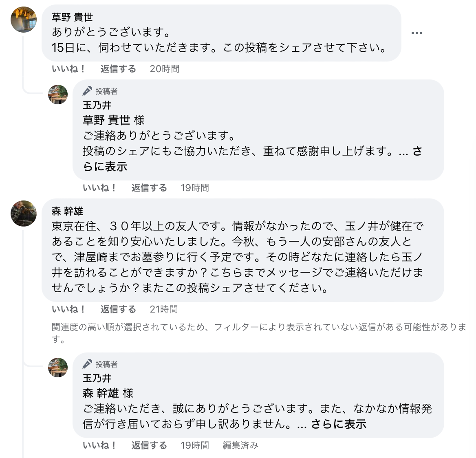Viewport: 476px width, 458px height.
Task: Reply to 草野 貴世's comment via 返信する
Action: pyautogui.click(x=118, y=69)
